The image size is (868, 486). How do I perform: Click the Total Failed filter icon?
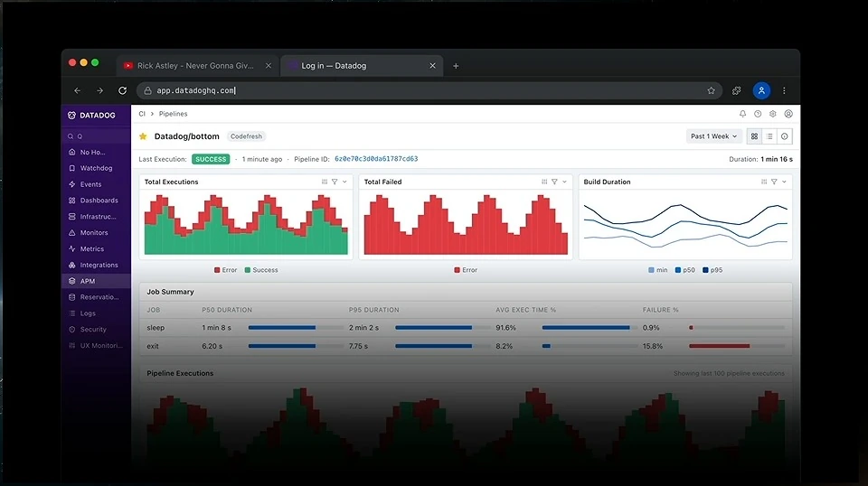[x=554, y=182]
